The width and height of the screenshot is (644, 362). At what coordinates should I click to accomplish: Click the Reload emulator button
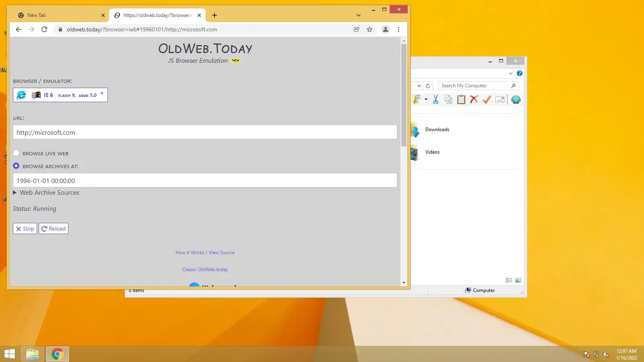pyautogui.click(x=54, y=228)
